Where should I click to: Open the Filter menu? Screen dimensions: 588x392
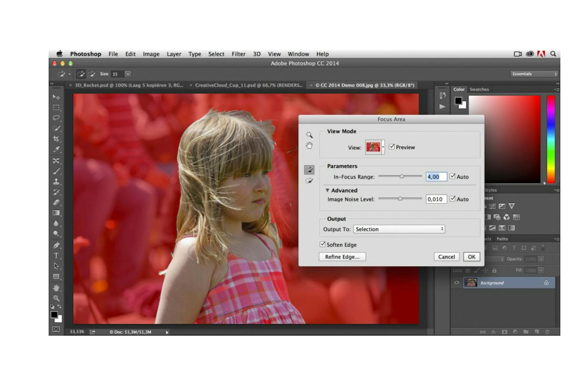tap(238, 54)
